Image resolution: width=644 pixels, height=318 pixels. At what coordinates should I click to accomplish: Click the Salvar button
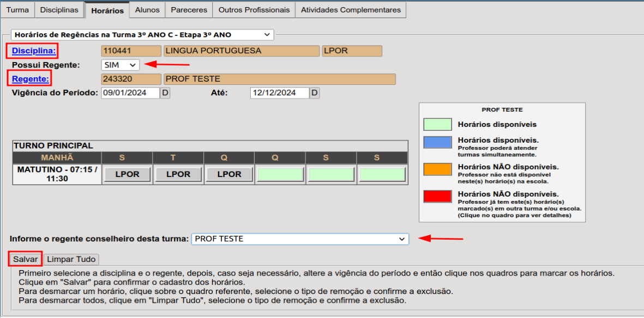tap(26, 259)
